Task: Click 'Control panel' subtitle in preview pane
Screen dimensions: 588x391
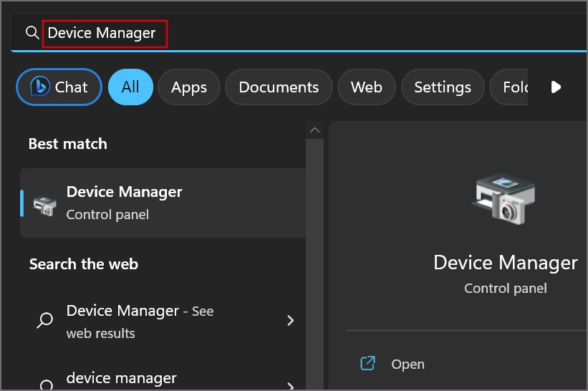Action: (x=505, y=289)
